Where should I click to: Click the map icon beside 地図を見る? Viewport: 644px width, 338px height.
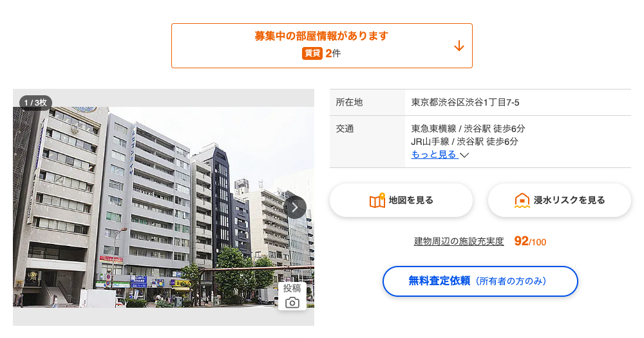coord(377,200)
